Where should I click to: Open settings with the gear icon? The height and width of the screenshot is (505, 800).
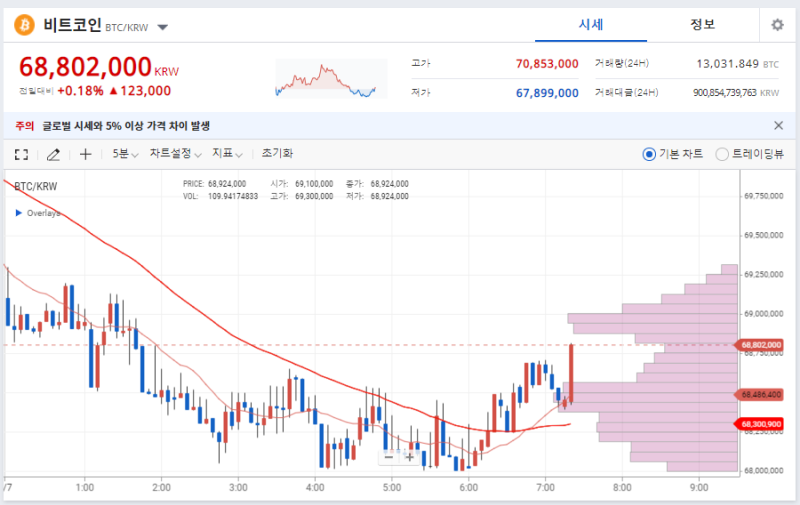pyautogui.click(x=777, y=24)
